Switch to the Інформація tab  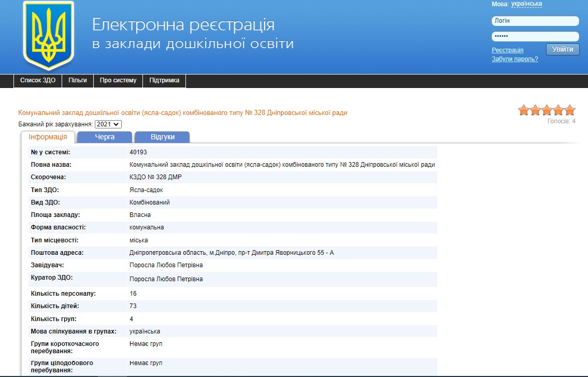(48, 137)
